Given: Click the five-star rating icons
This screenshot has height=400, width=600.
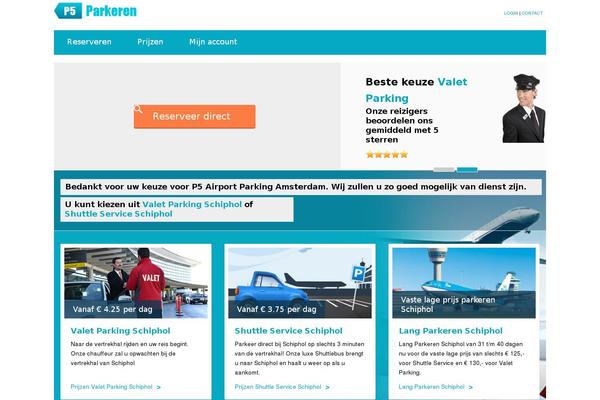Looking at the screenshot, I should (x=387, y=155).
